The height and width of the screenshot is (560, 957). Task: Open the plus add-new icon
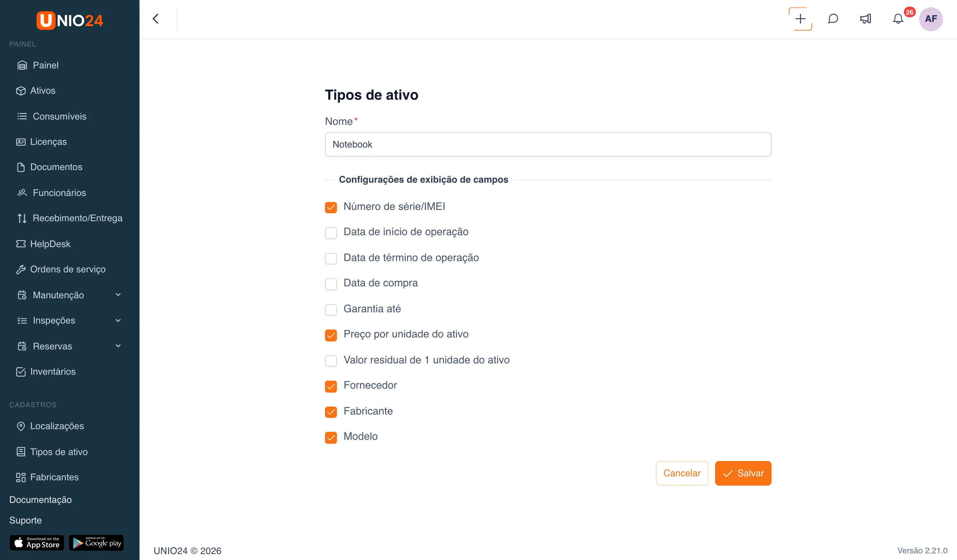(x=800, y=19)
